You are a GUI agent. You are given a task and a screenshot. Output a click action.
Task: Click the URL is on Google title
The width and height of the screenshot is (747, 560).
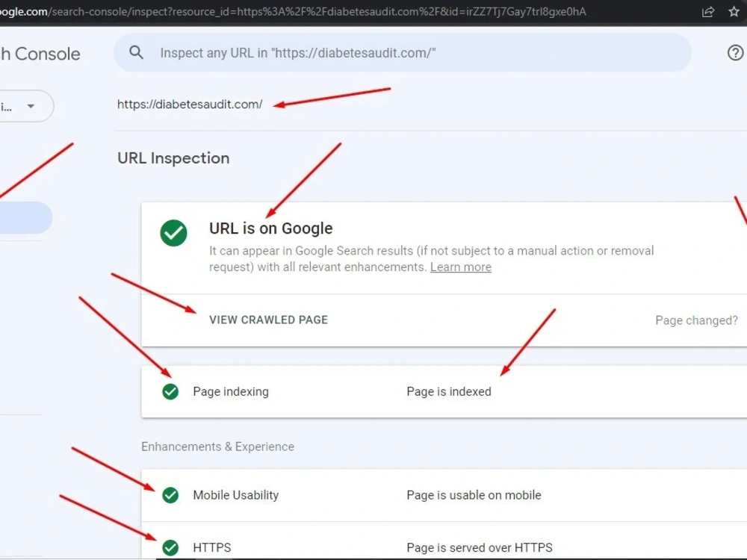[270, 228]
